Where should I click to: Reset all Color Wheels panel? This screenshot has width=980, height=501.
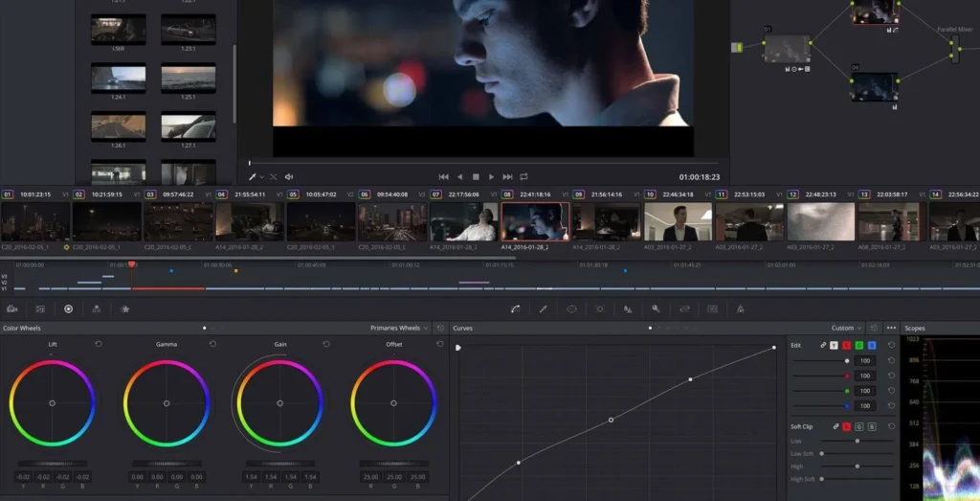click(440, 328)
